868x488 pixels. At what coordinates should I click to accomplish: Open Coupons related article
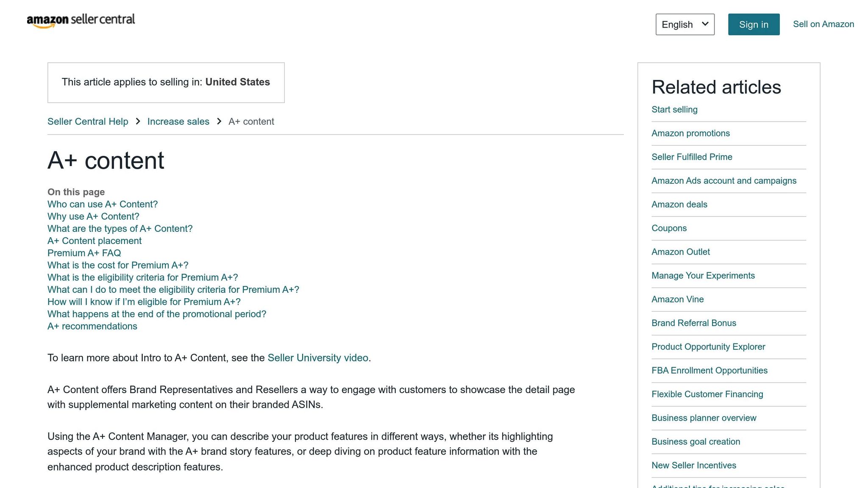point(669,228)
